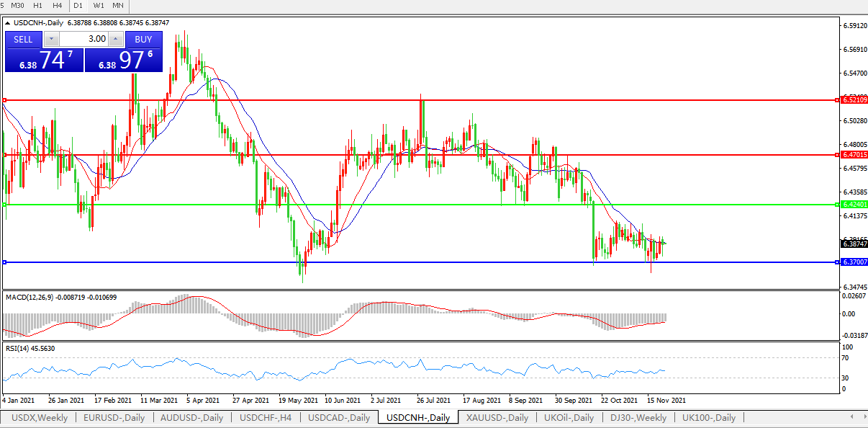Screen dimensions: 868x428
Task: Select the H4 timeframe button
Action: point(58,6)
